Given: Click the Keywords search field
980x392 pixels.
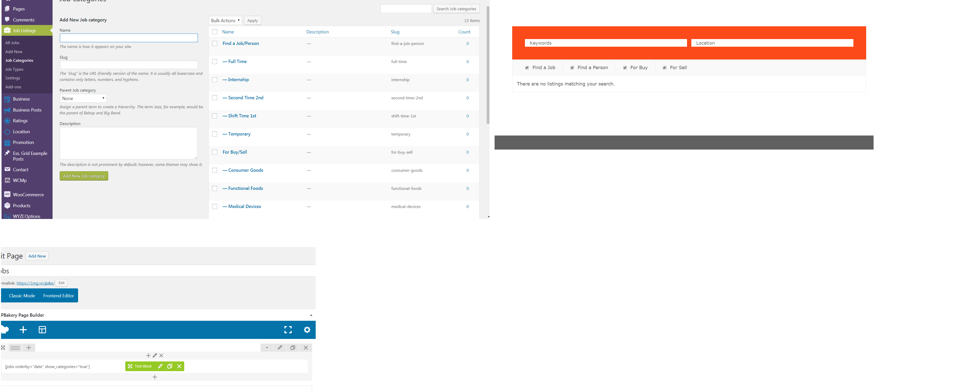Looking at the screenshot, I should [x=605, y=43].
